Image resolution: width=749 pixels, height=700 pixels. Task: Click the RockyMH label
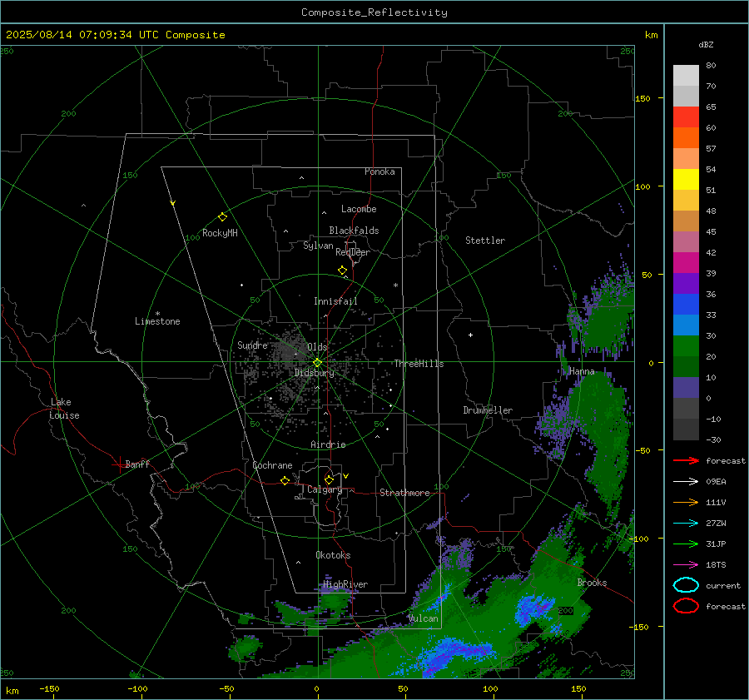[x=220, y=233]
